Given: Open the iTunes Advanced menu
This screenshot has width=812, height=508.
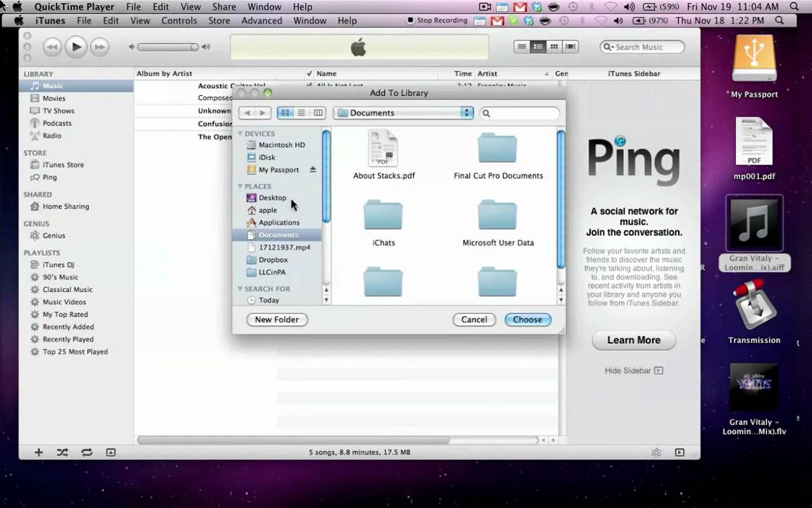Looking at the screenshot, I should [262, 20].
